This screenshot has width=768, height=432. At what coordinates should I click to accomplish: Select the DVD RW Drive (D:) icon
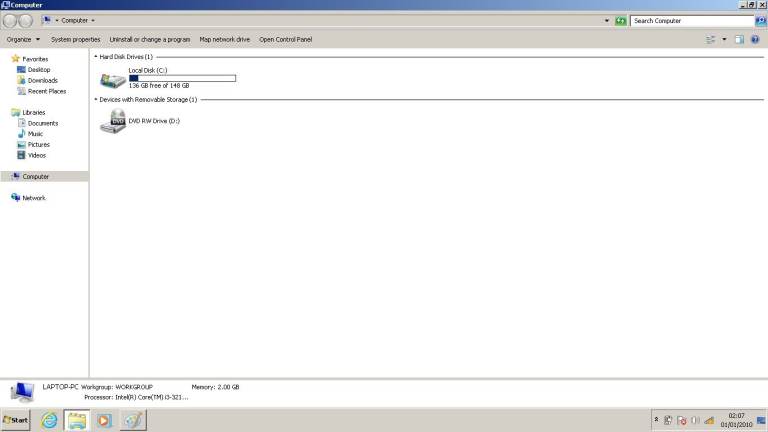[x=113, y=122]
